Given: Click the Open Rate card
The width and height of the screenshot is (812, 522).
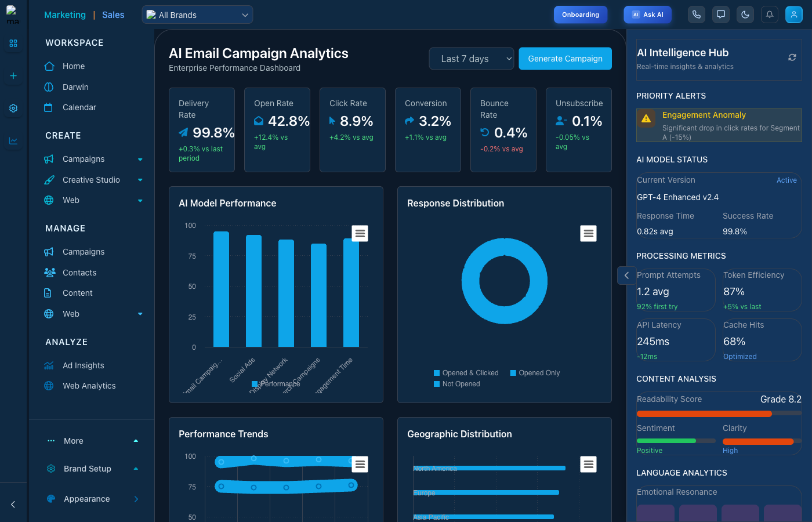Looking at the screenshot, I should (x=277, y=130).
